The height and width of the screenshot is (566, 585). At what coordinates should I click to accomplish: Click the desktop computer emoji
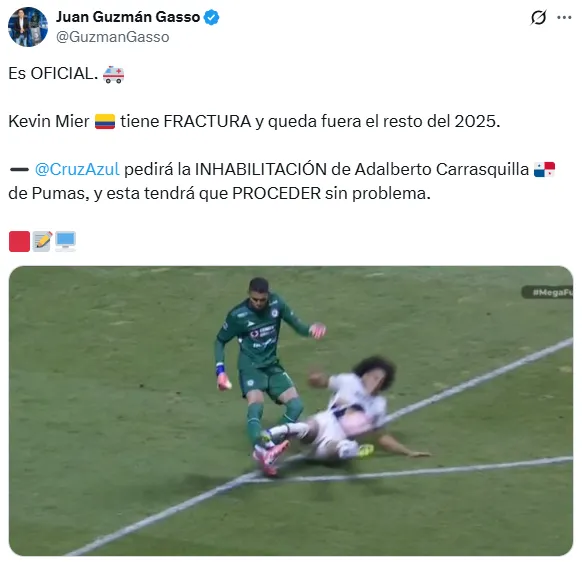coord(66,241)
